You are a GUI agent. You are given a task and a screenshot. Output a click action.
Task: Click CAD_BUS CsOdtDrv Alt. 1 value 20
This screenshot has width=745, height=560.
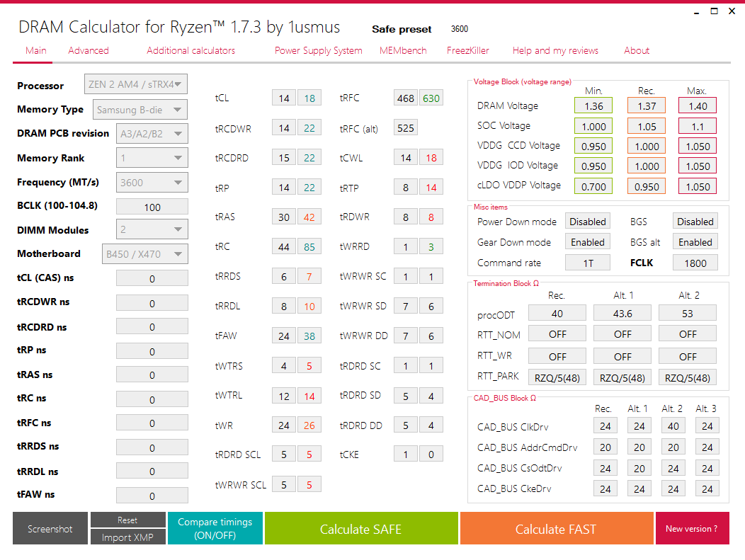pyautogui.click(x=639, y=469)
